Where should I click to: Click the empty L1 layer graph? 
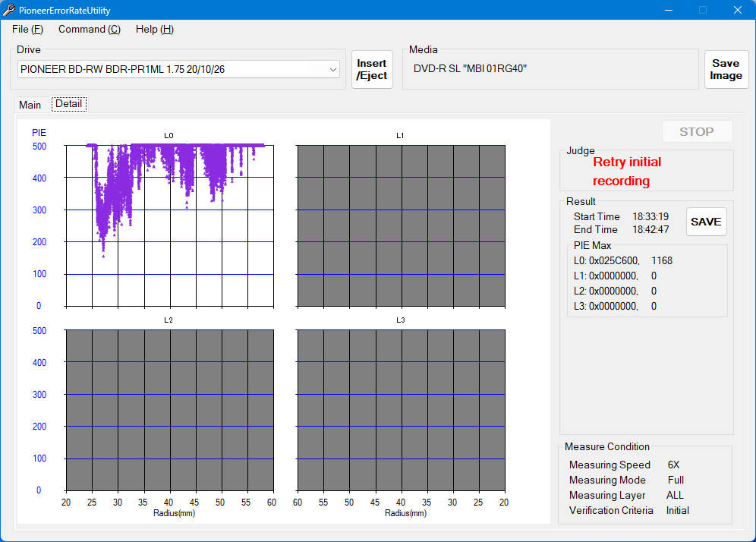(x=401, y=225)
